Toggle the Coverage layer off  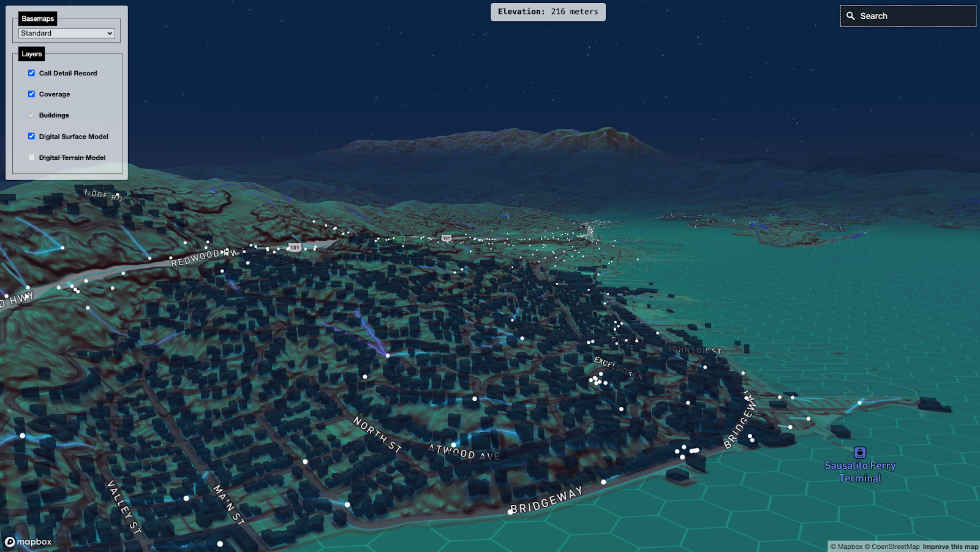click(31, 94)
